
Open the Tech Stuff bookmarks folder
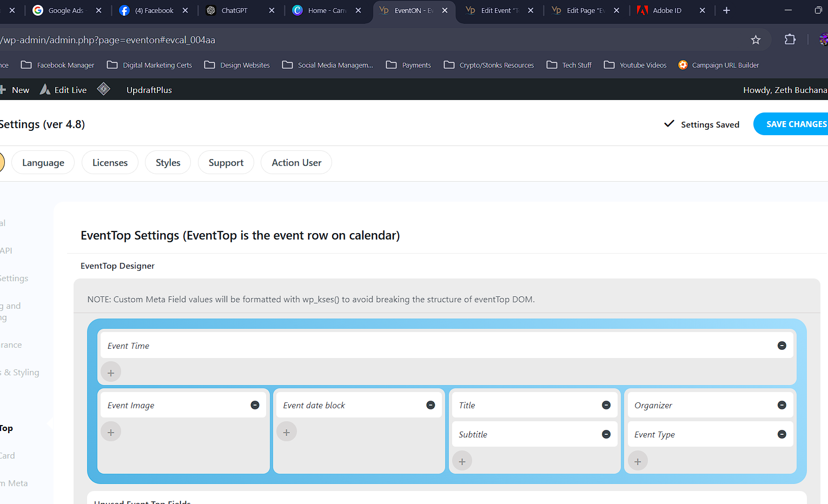coord(569,65)
